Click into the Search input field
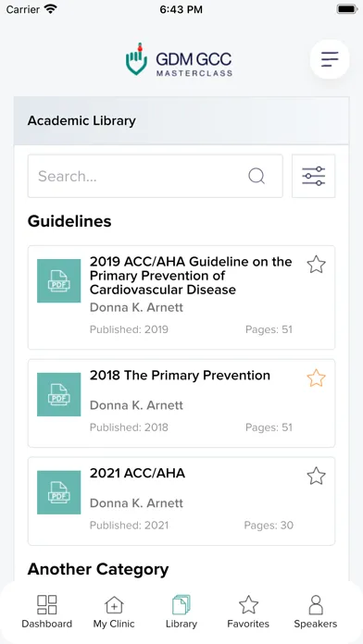Screen dimensions: 363x644 (156, 176)
